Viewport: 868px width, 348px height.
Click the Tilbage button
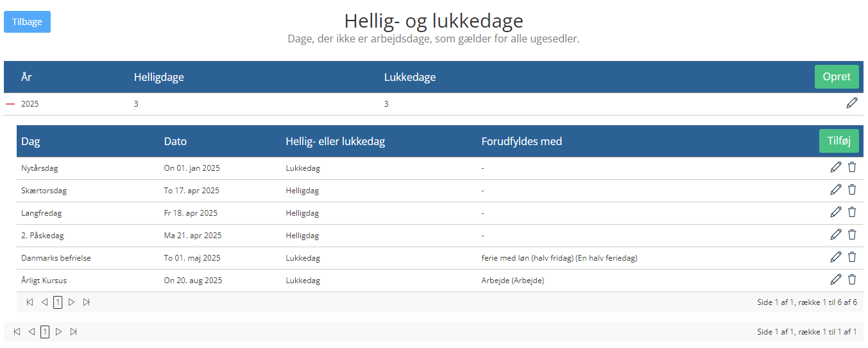tap(27, 22)
